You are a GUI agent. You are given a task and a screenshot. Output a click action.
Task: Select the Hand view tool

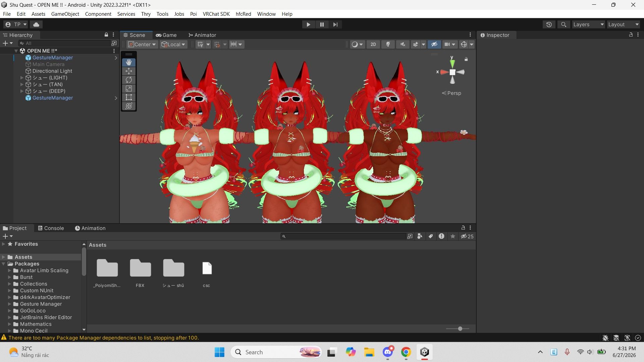coord(129,62)
